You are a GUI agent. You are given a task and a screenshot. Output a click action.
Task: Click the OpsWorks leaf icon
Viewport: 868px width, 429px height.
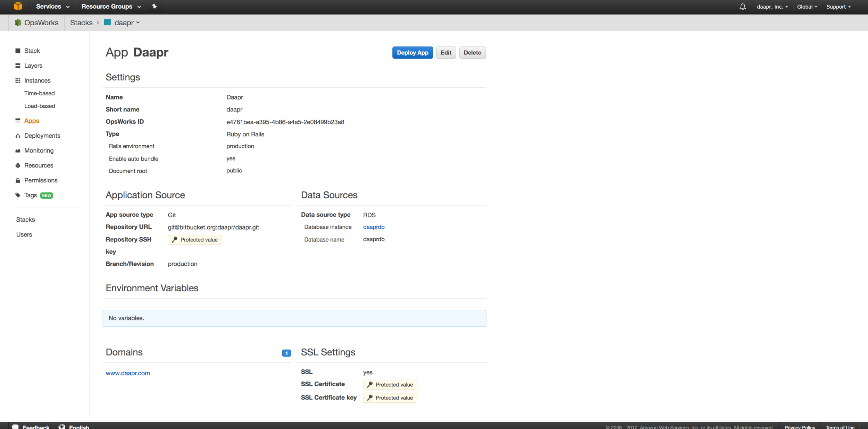click(18, 23)
